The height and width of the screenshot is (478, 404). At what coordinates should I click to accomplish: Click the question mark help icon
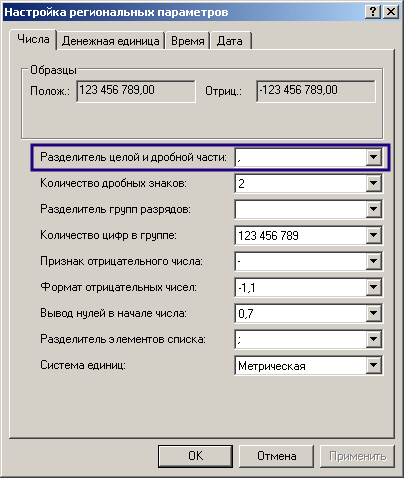[373, 12]
